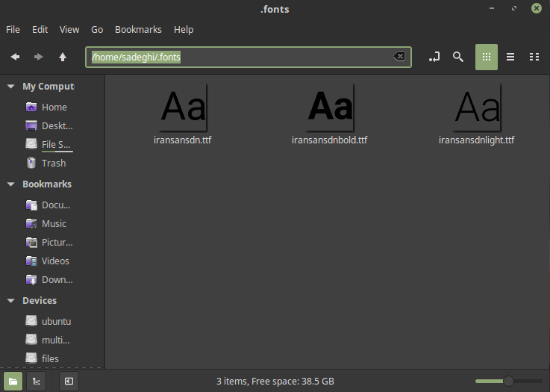
Task: Switch to list view
Action: point(510,57)
